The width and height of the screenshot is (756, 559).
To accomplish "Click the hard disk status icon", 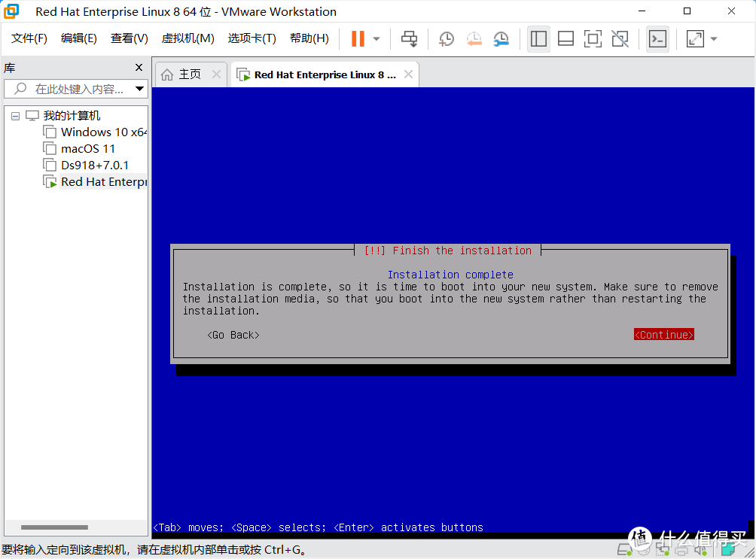I will (624, 549).
